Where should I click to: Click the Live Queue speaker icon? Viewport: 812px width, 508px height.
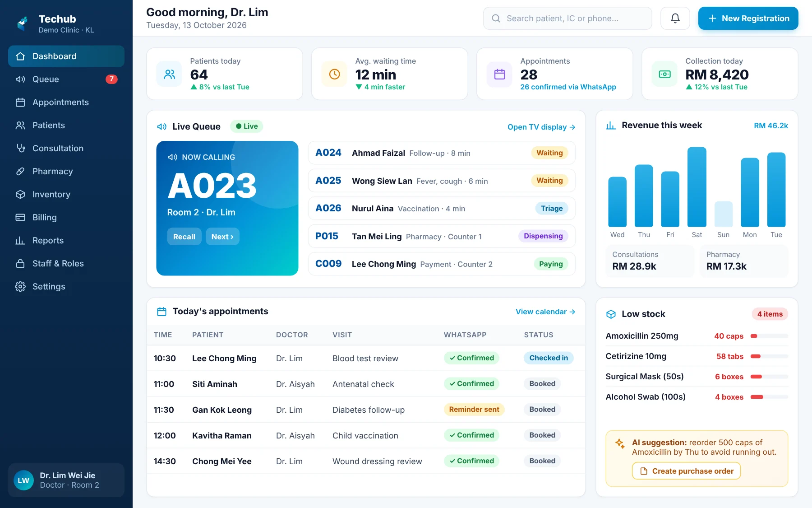click(x=161, y=127)
